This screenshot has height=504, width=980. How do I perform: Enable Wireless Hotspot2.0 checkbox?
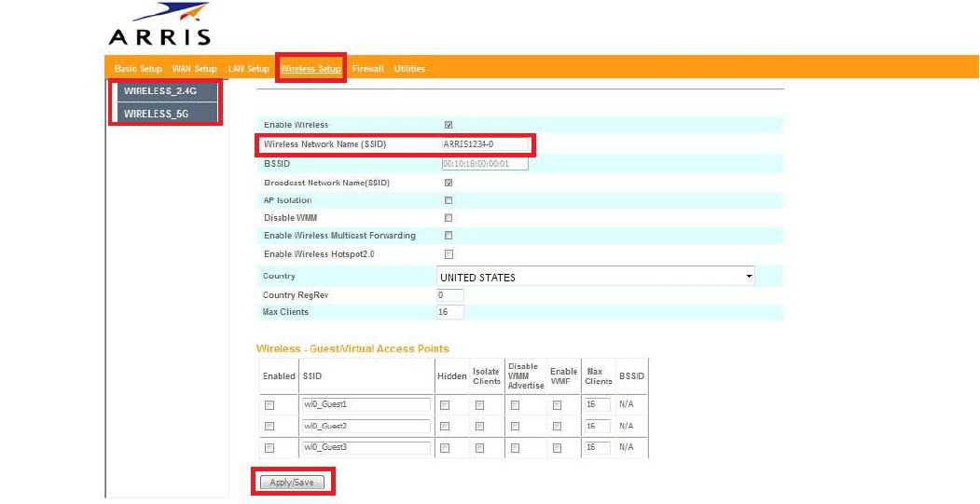pyautogui.click(x=449, y=254)
